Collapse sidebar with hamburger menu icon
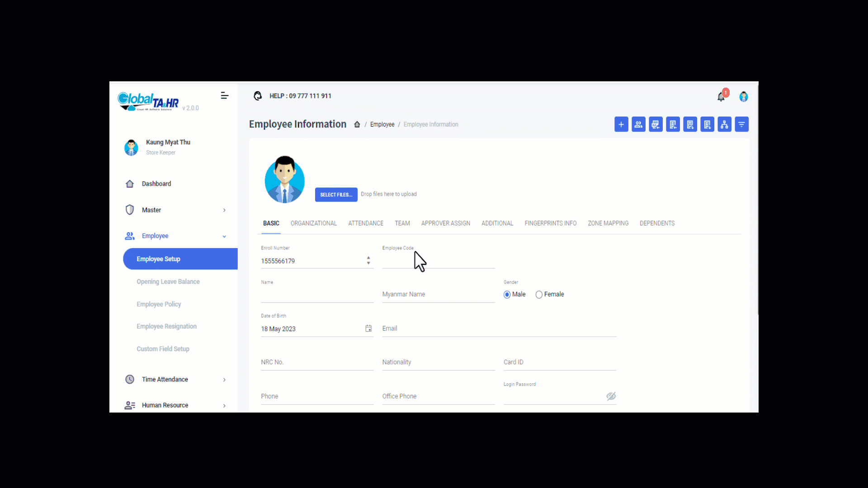This screenshot has height=488, width=868. click(225, 96)
